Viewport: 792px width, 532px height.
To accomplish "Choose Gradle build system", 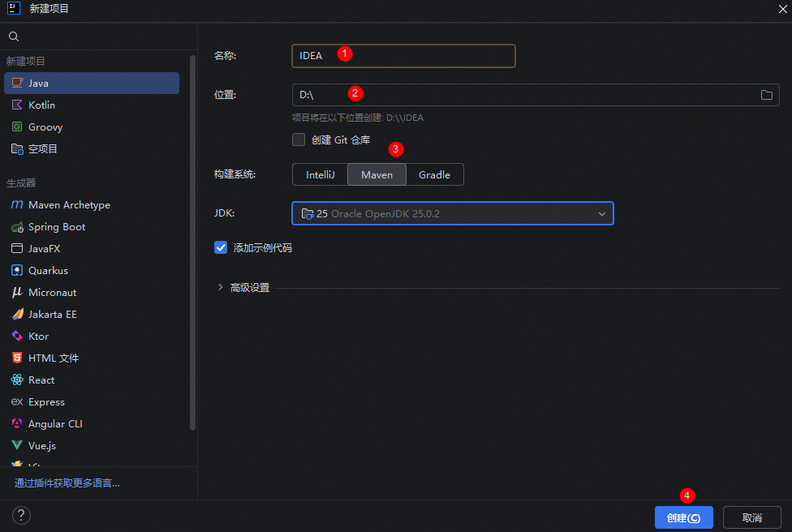I will pyautogui.click(x=434, y=174).
